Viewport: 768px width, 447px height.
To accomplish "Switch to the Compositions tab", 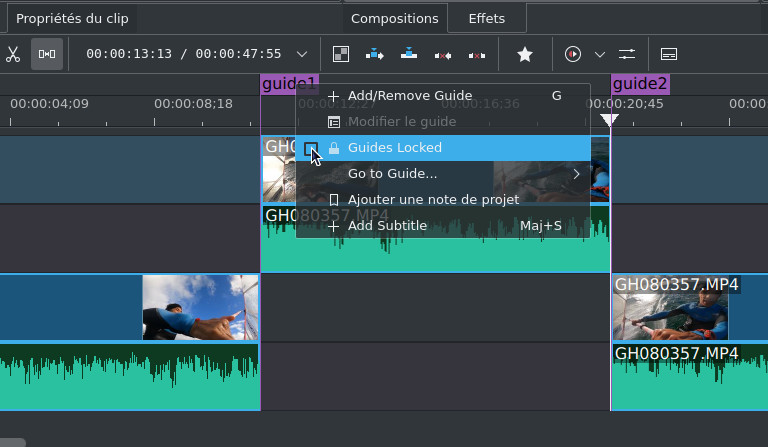I will (x=395, y=19).
